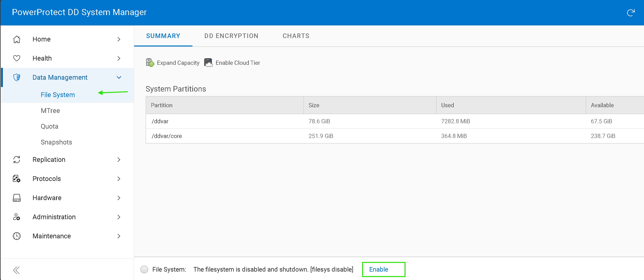Click the Data Management shield icon
The width and height of the screenshot is (644, 280).
[x=17, y=77]
